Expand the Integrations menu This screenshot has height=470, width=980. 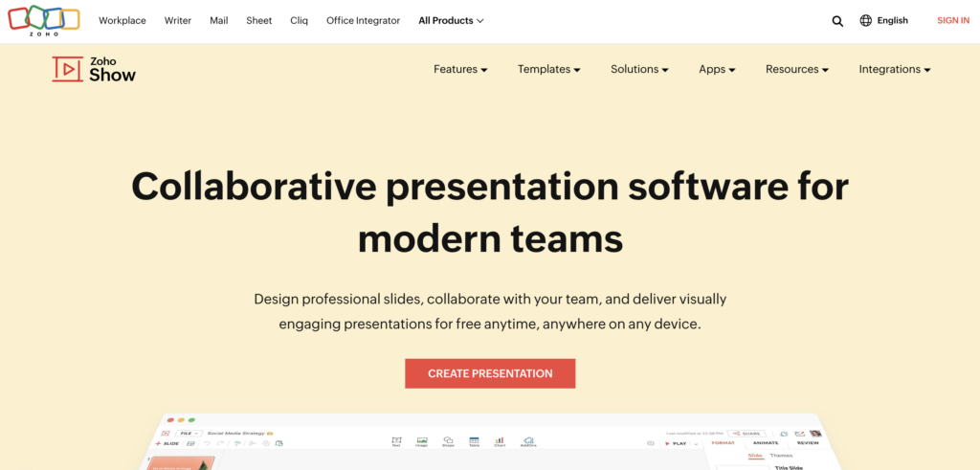point(895,69)
